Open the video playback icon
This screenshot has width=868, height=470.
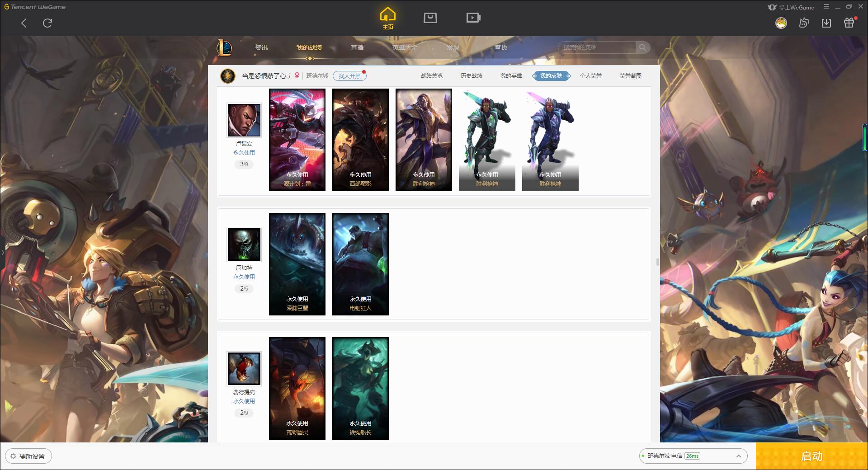point(473,18)
